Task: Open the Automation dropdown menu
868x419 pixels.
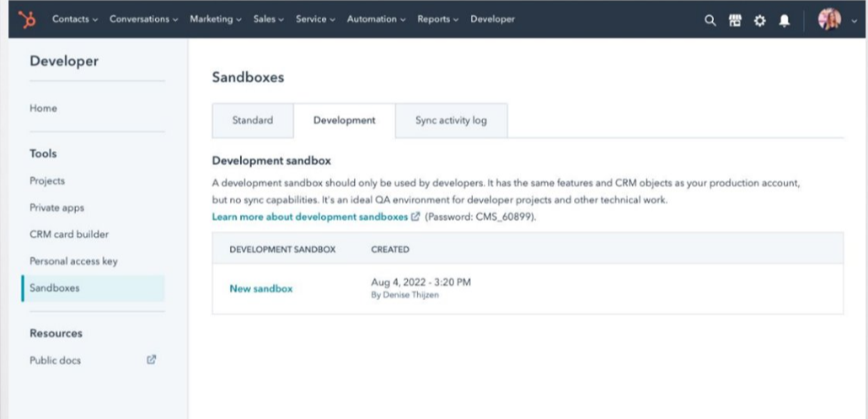Action: (376, 19)
